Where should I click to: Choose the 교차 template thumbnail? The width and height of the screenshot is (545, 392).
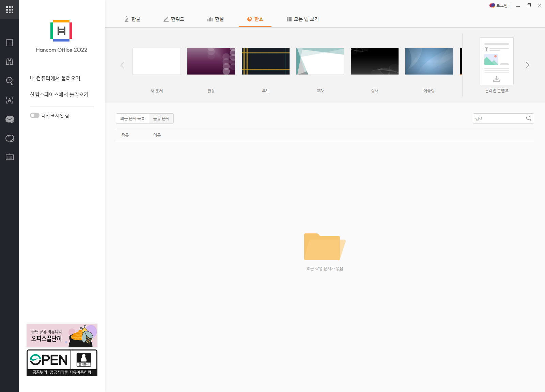tap(320, 61)
